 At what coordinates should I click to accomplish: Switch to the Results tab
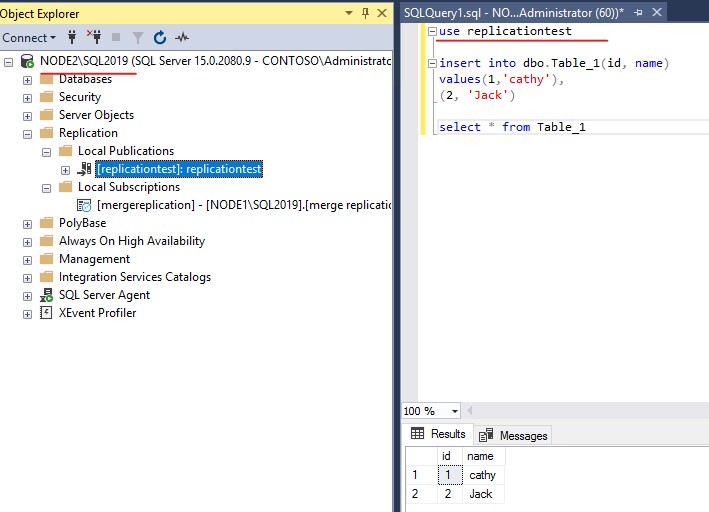(x=438, y=434)
